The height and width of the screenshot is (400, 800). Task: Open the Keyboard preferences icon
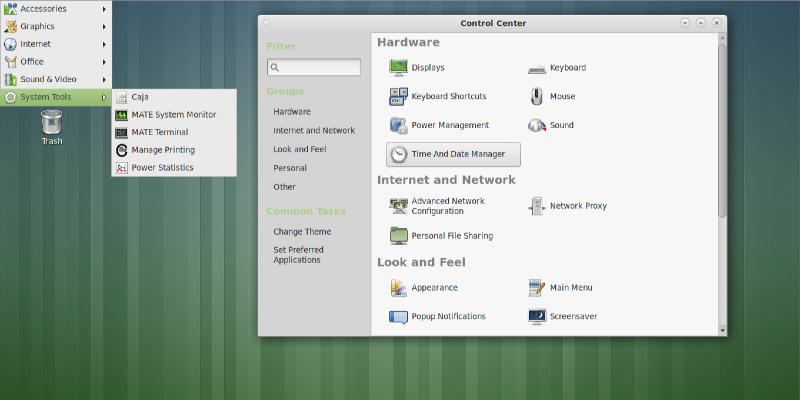537,68
